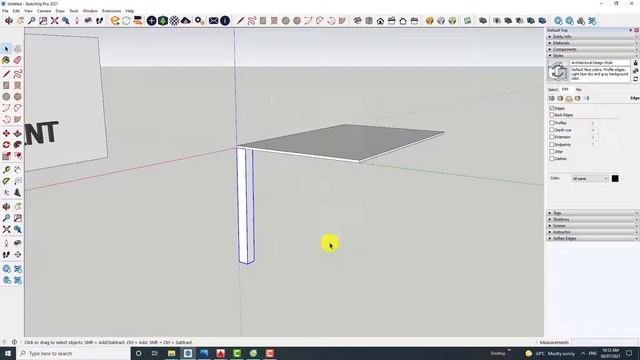Select the Paint Bucket tool in left toolbar
This screenshot has height=360, width=640.
pyautogui.click(x=6, y=60)
